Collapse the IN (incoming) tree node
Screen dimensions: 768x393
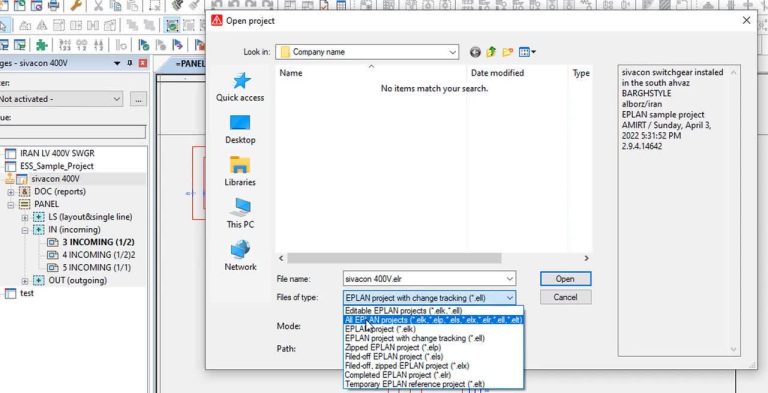[24, 230]
